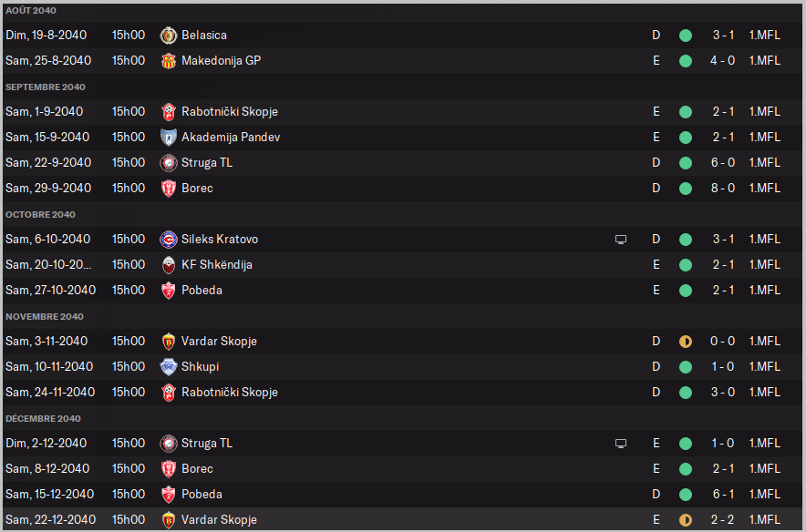Click the draw indicator for the 0 - 0 match
Viewport: 806px width, 532px height.
tap(686, 342)
